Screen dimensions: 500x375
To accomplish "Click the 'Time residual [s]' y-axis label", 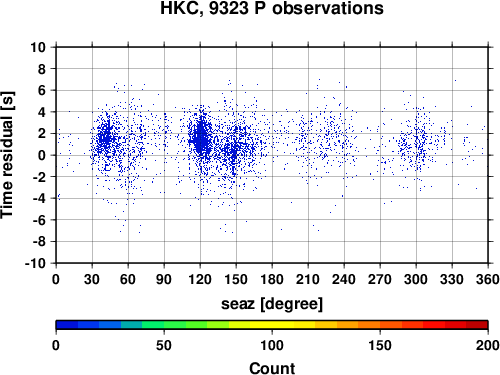I will point(7,155).
